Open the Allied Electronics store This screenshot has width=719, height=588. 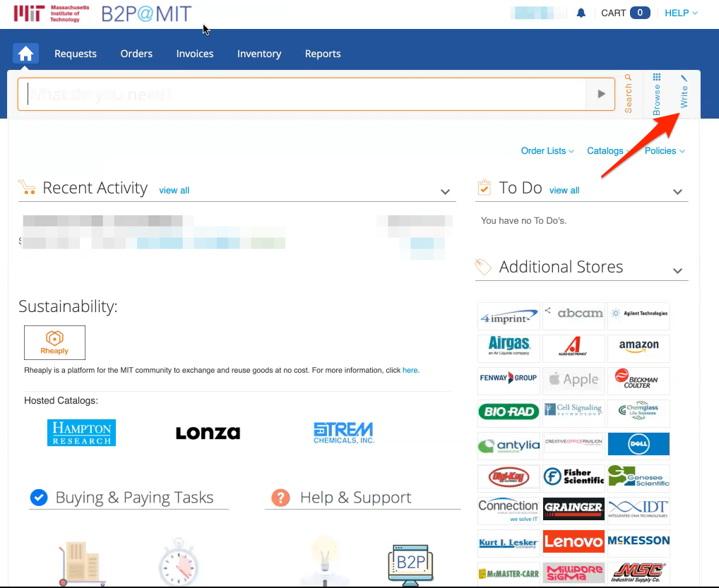574,348
